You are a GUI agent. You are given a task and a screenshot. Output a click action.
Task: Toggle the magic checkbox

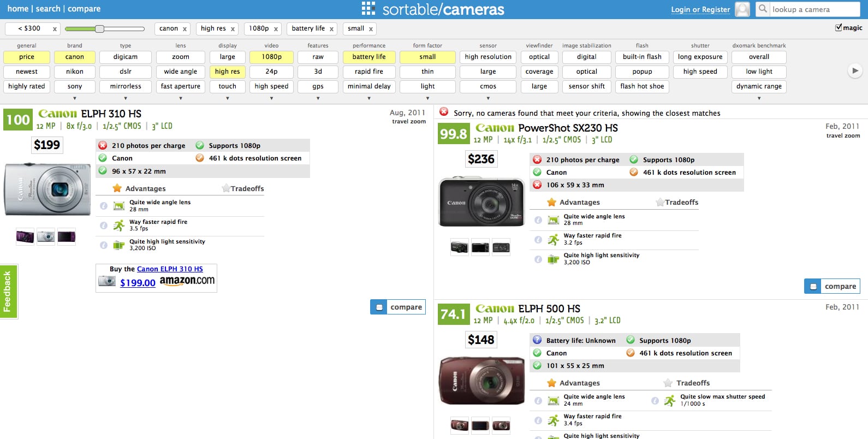click(x=839, y=28)
